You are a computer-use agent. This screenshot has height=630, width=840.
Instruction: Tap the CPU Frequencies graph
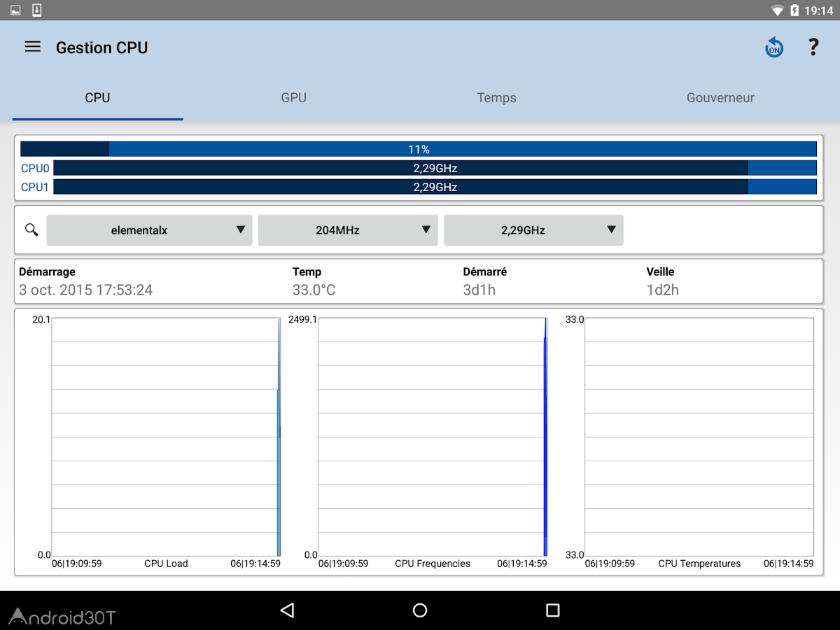point(433,437)
